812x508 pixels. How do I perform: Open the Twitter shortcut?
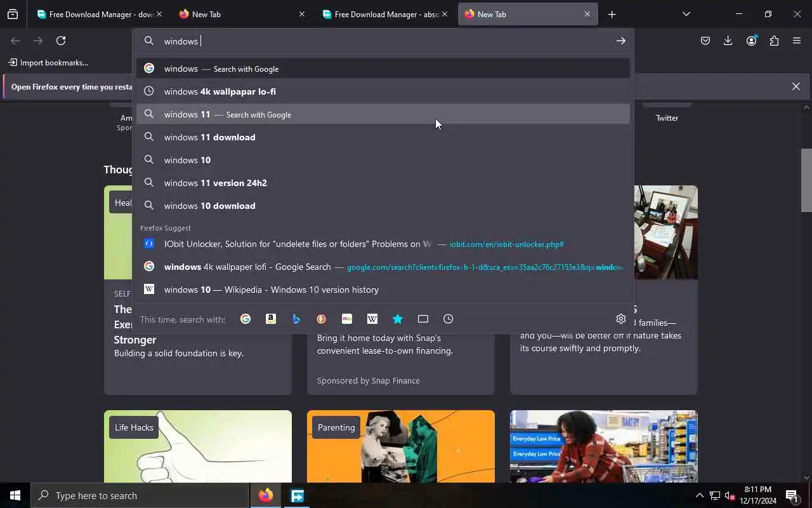pyautogui.click(x=667, y=118)
